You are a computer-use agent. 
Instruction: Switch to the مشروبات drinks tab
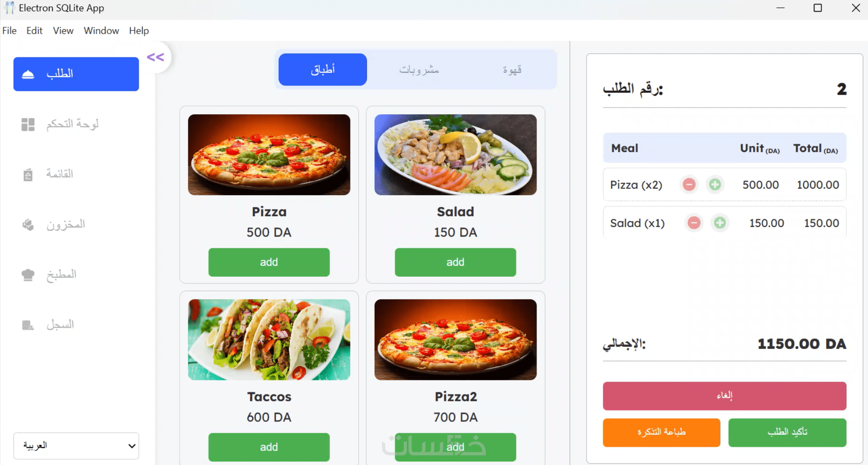tap(419, 70)
